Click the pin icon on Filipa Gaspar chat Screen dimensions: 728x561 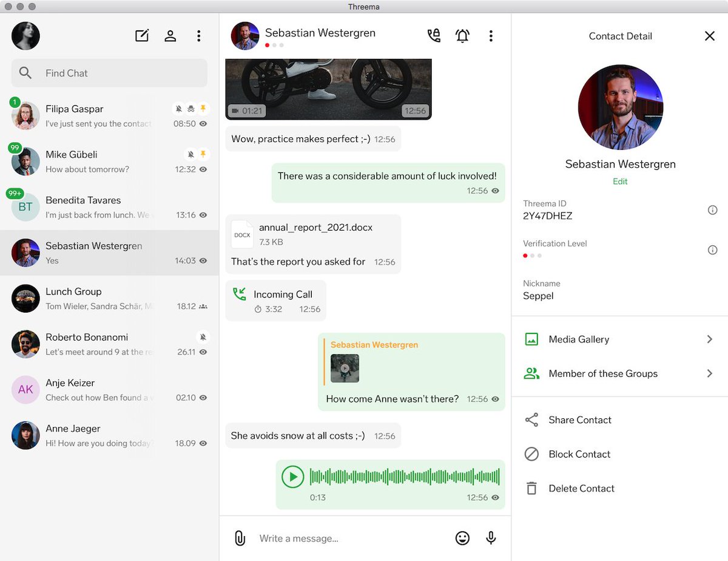[x=203, y=109]
